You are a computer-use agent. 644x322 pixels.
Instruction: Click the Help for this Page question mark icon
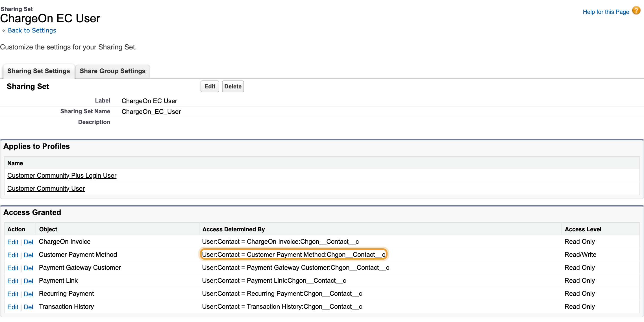coord(636,11)
